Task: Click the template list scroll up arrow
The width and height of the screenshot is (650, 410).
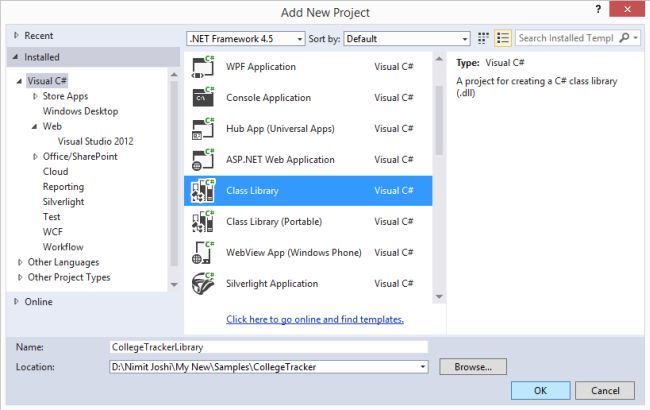Action: click(x=439, y=59)
